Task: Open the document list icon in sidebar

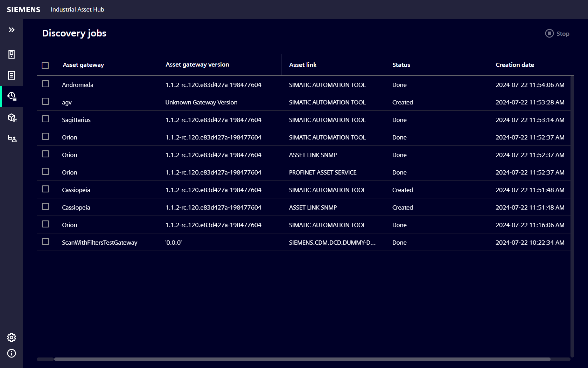Action: tap(12, 75)
